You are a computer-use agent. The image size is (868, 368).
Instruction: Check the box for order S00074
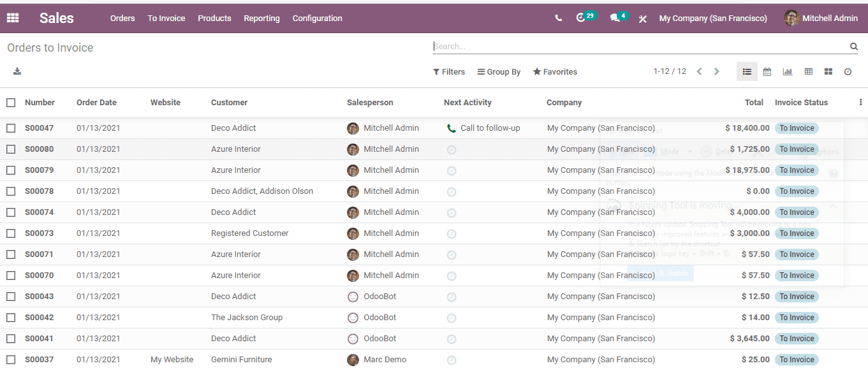(x=11, y=212)
